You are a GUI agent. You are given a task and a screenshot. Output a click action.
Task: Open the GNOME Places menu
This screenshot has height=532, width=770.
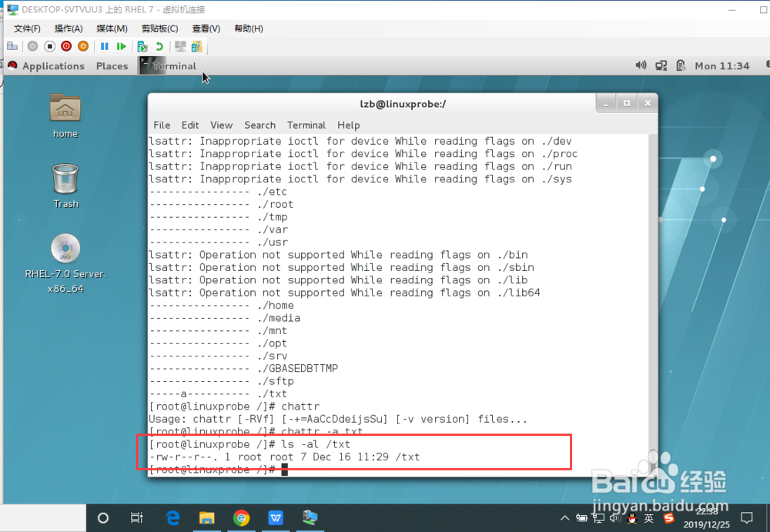pyautogui.click(x=112, y=65)
